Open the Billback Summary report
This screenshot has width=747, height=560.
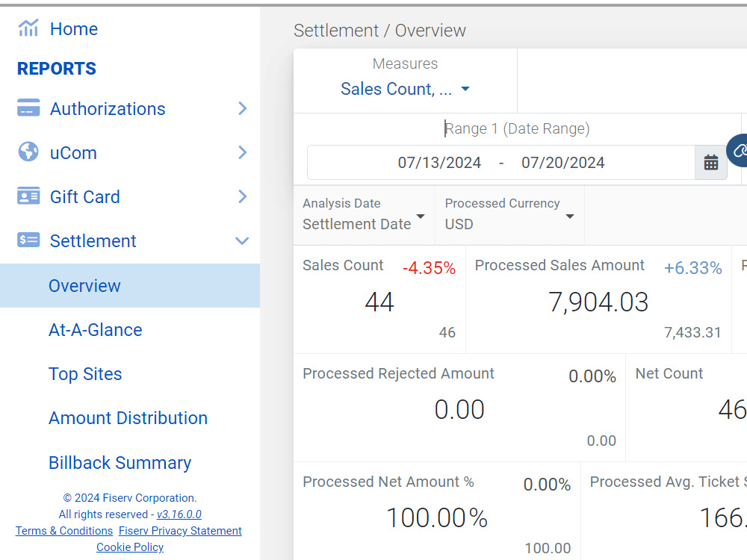[120, 463]
